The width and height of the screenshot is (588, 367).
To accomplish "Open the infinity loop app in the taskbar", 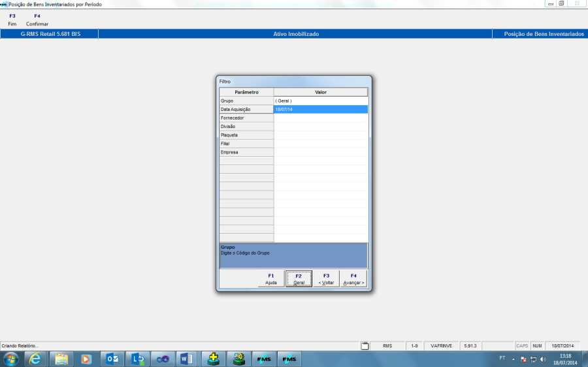I will click(x=163, y=359).
